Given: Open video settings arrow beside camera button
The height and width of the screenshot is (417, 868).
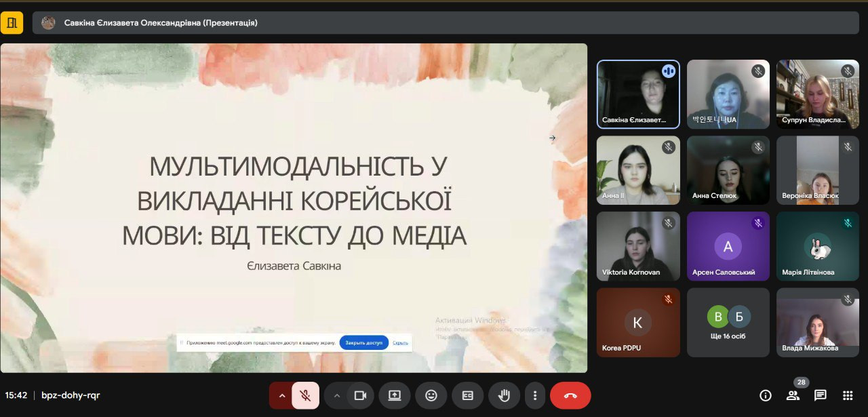Looking at the screenshot, I should pyautogui.click(x=336, y=395).
